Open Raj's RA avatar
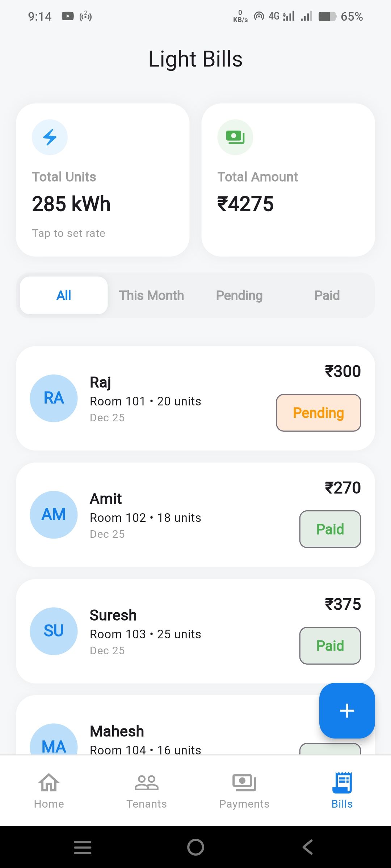391x868 pixels. tap(54, 398)
